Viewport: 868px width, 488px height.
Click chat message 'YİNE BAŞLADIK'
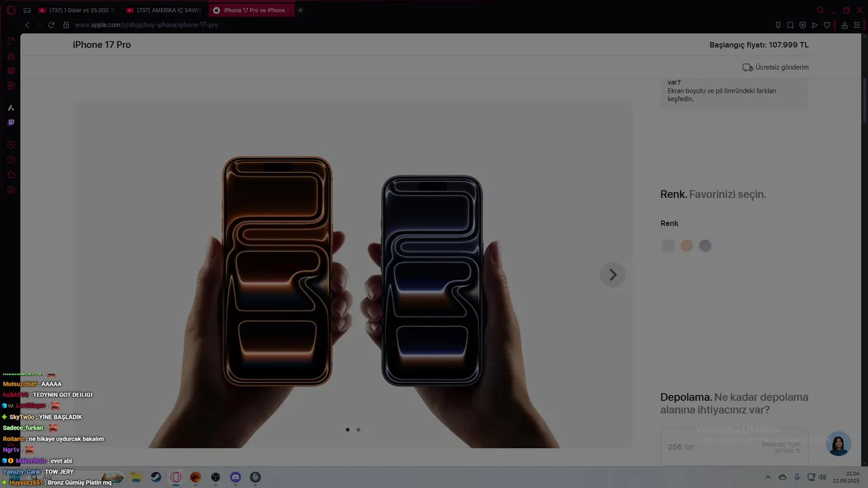pyautogui.click(x=60, y=417)
